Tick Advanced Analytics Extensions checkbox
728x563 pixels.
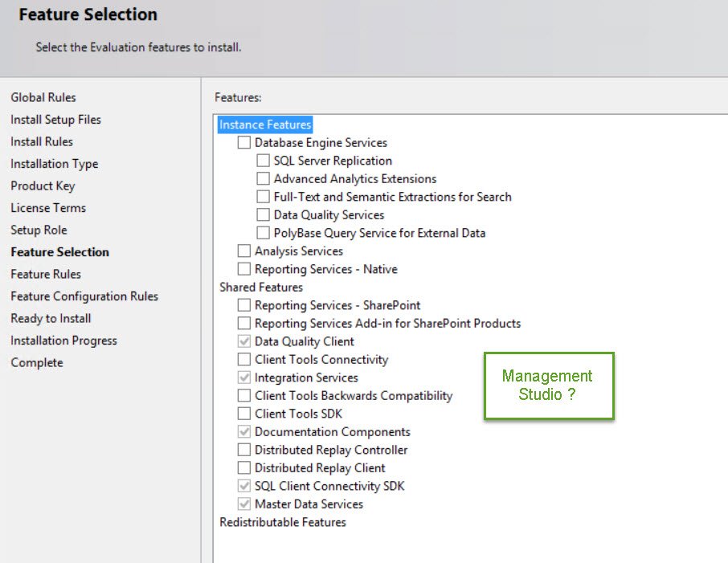click(x=264, y=178)
